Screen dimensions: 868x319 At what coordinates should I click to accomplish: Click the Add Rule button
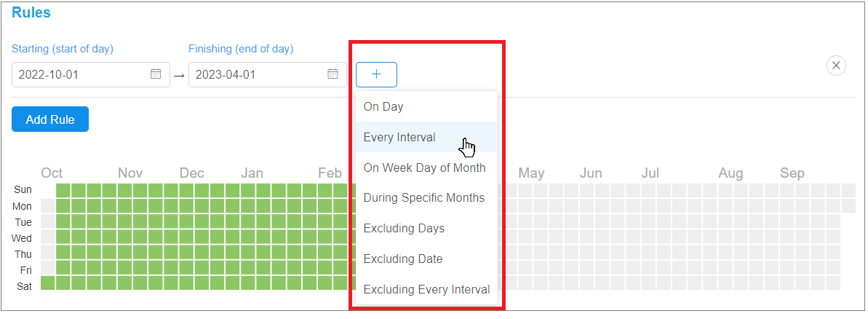point(49,119)
